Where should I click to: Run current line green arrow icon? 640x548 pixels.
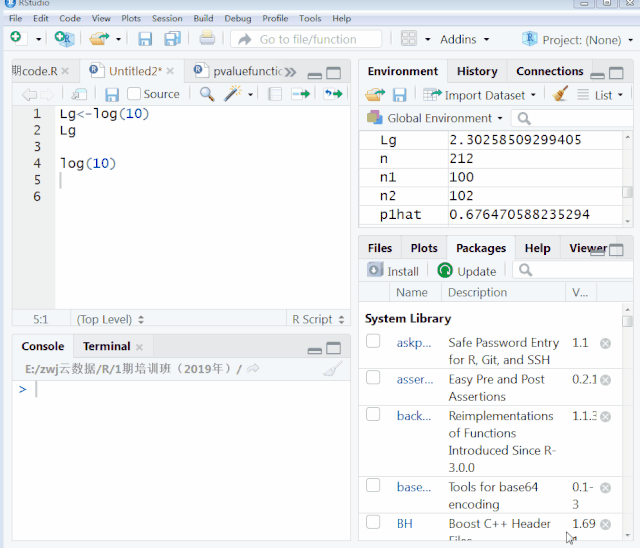pos(301,94)
